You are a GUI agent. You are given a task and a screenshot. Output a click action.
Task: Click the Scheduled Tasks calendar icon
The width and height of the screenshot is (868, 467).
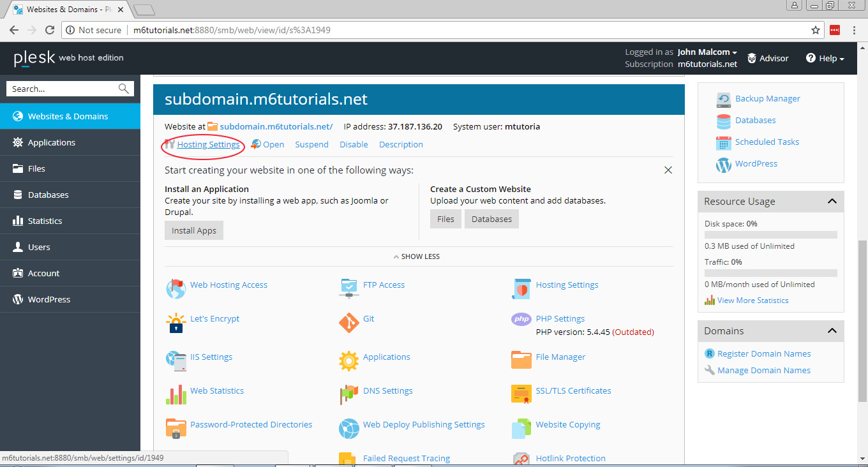coord(723,143)
